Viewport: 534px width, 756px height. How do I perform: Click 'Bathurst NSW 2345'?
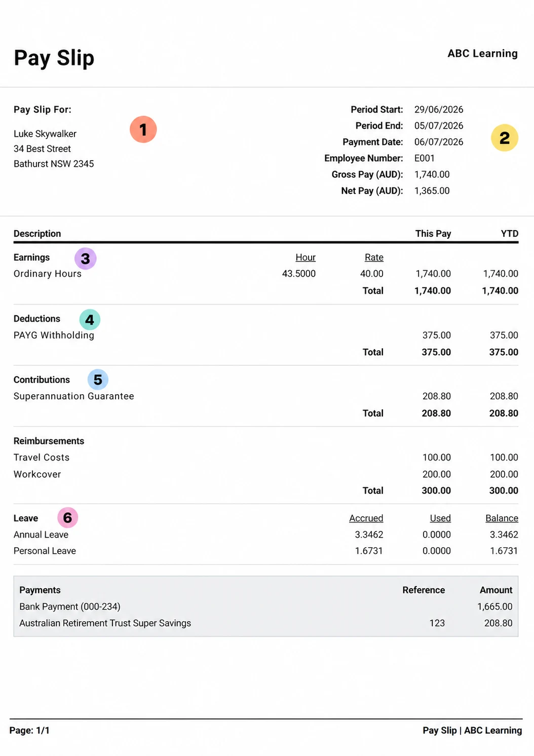tap(54, 164)
